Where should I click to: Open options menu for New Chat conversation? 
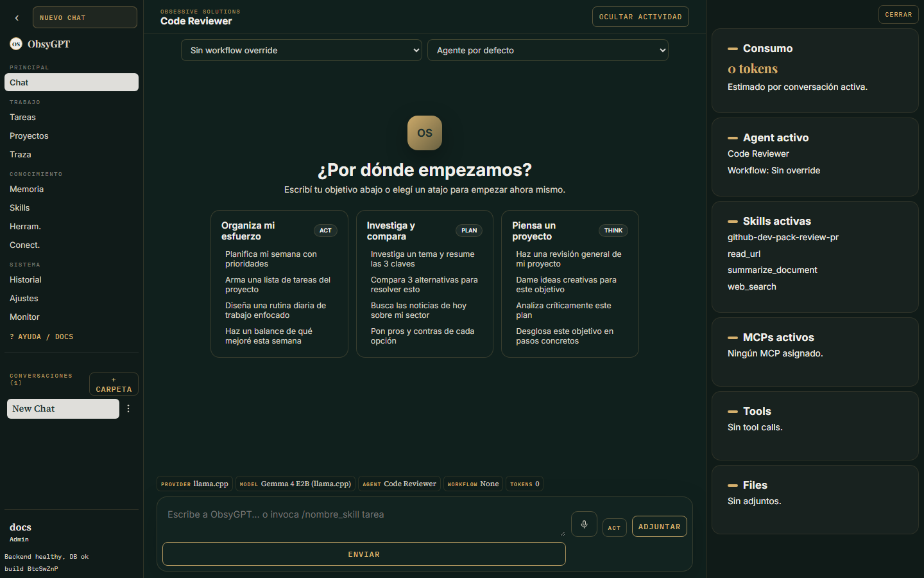click(128, 408)
